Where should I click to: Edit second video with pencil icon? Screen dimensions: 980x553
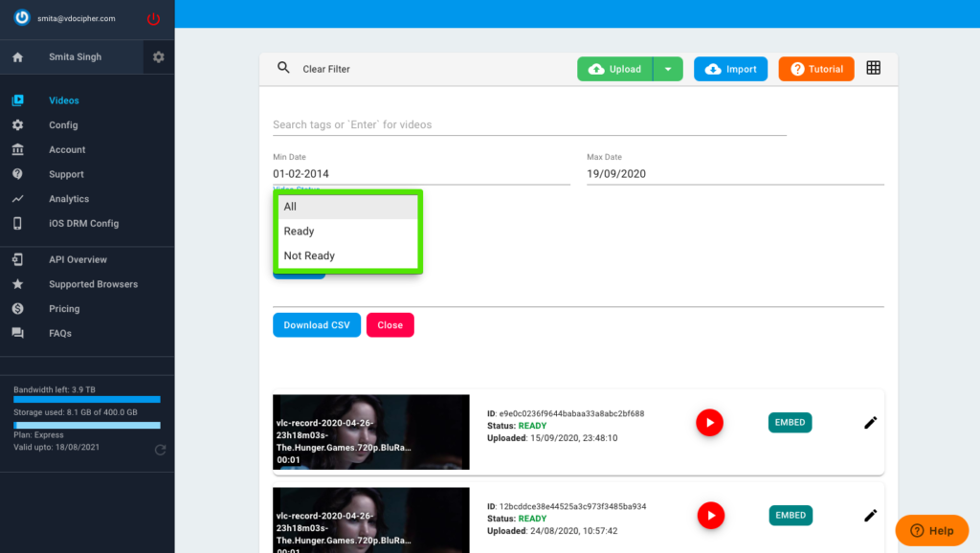click(x=870, y=516)
